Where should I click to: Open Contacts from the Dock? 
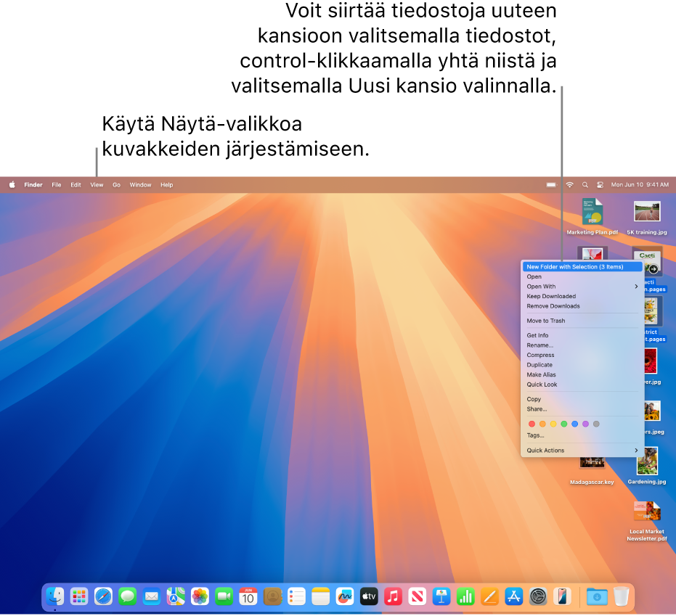(272, 596)
